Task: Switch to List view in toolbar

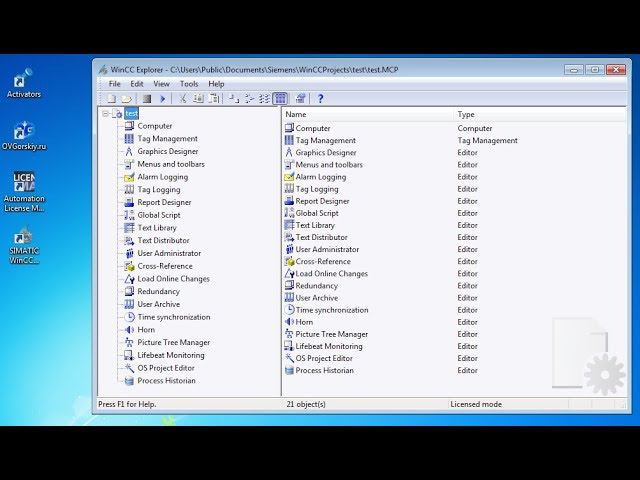Action: 264,98
